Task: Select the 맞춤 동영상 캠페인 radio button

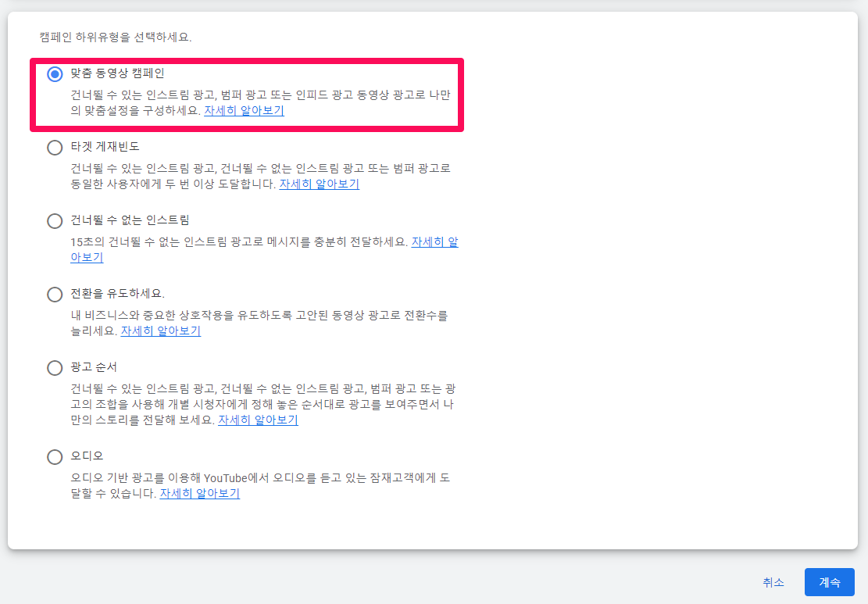Action: 55,74
